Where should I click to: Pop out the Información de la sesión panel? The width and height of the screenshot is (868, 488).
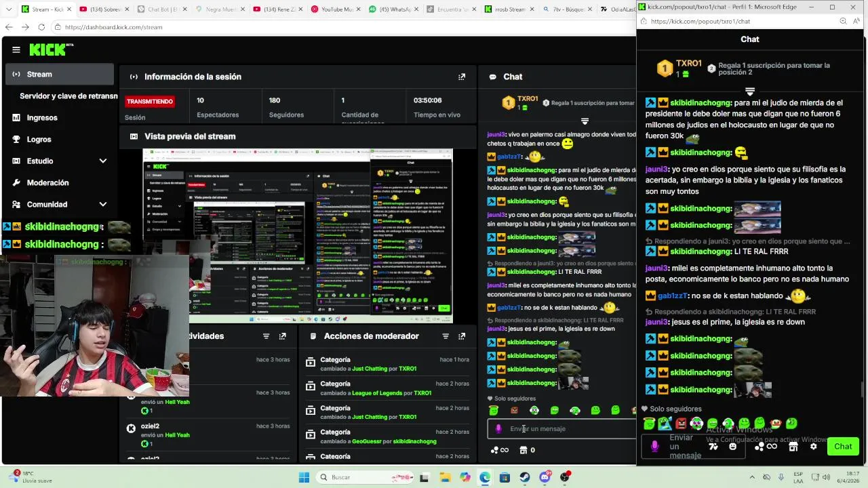462,77
